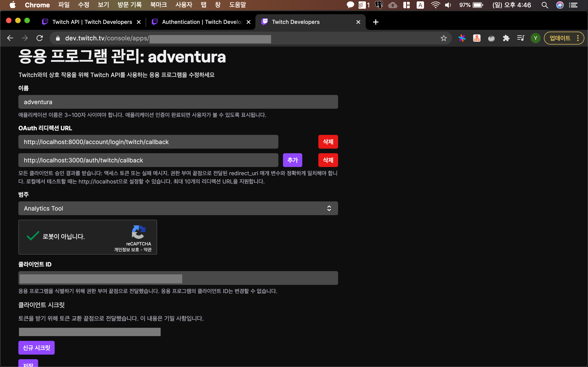This screenshot has height=367, width=588.
Task: Click the padlock site info icon
Action: [x=58, y=38]
